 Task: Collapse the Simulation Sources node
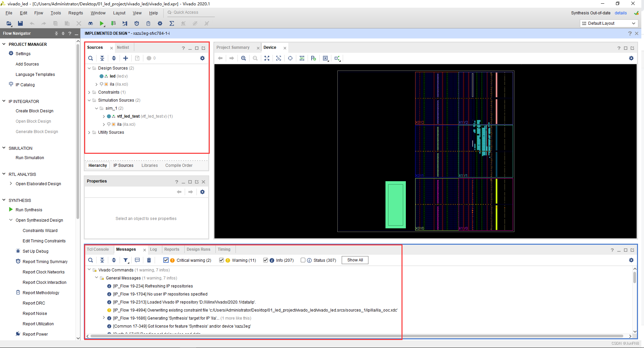[x=89, y=100]
